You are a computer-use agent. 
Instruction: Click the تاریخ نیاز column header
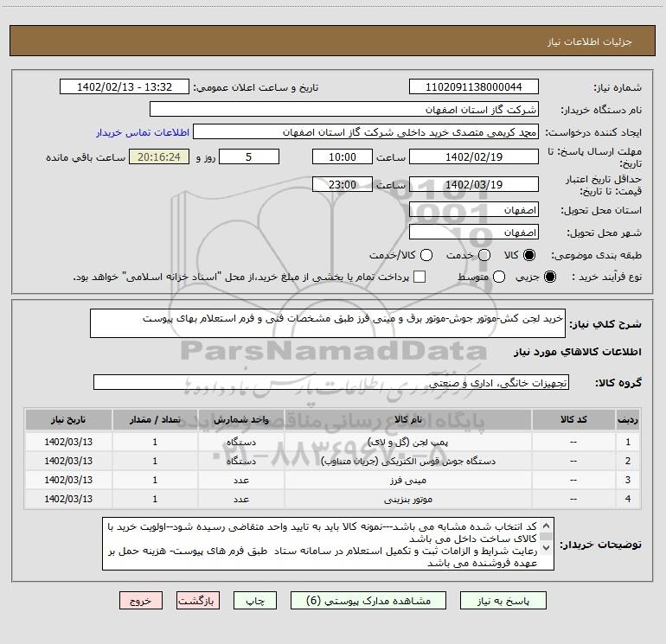click(68, 419)
